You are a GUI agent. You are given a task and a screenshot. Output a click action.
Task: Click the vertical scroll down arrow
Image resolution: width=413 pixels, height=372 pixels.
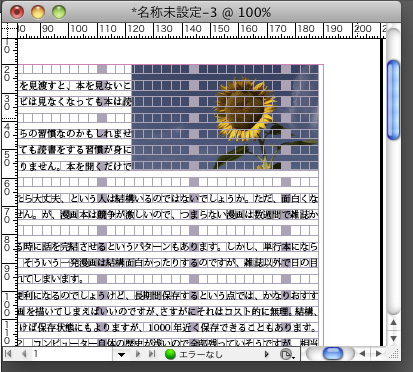click(x=393, y=339)
